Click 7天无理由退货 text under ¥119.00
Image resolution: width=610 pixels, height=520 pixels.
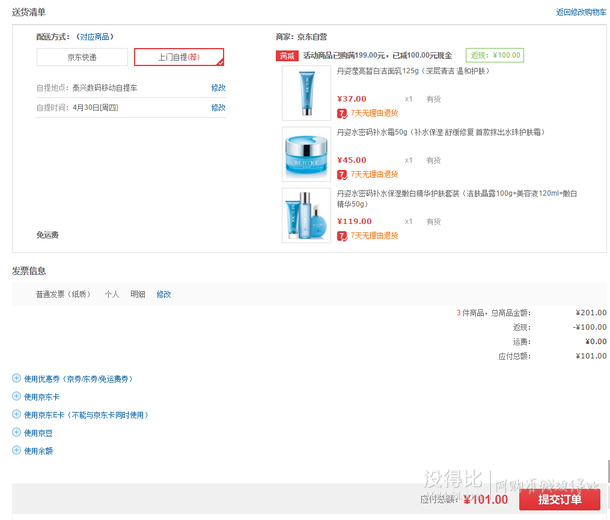pos(374,235)
